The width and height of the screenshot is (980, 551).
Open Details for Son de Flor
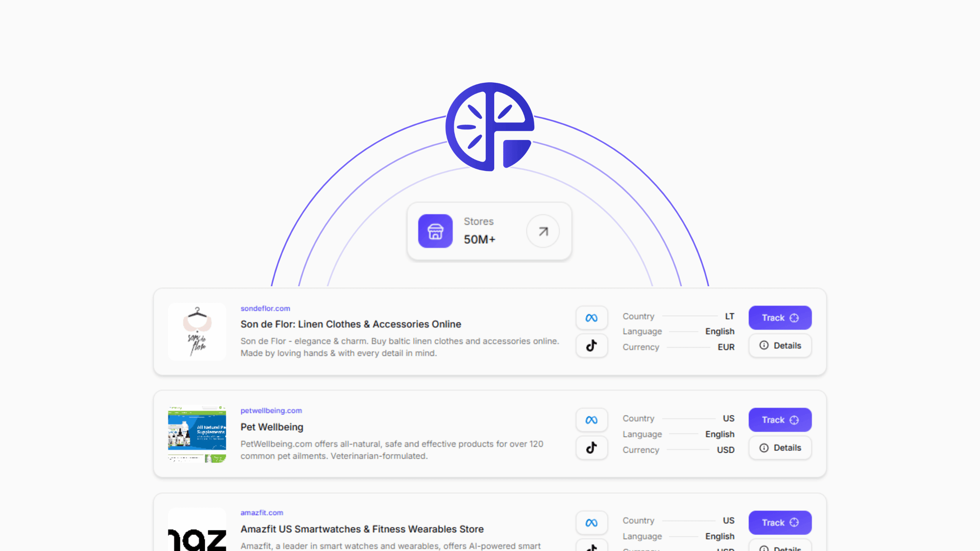[x=780, y=346]
